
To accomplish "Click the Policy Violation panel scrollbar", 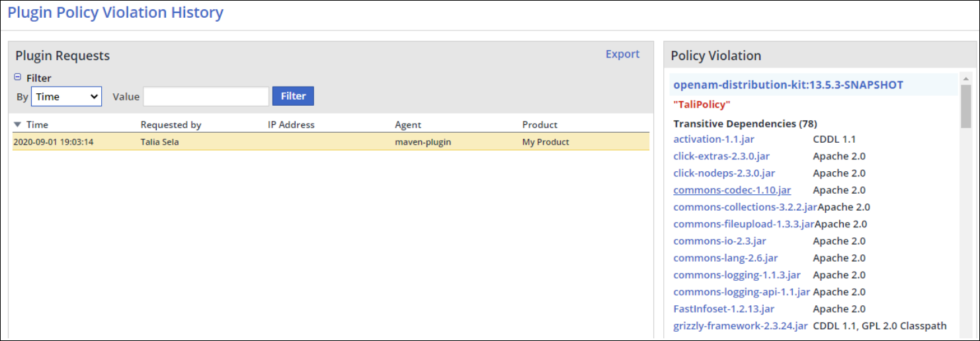I will (x=965, y=106).
